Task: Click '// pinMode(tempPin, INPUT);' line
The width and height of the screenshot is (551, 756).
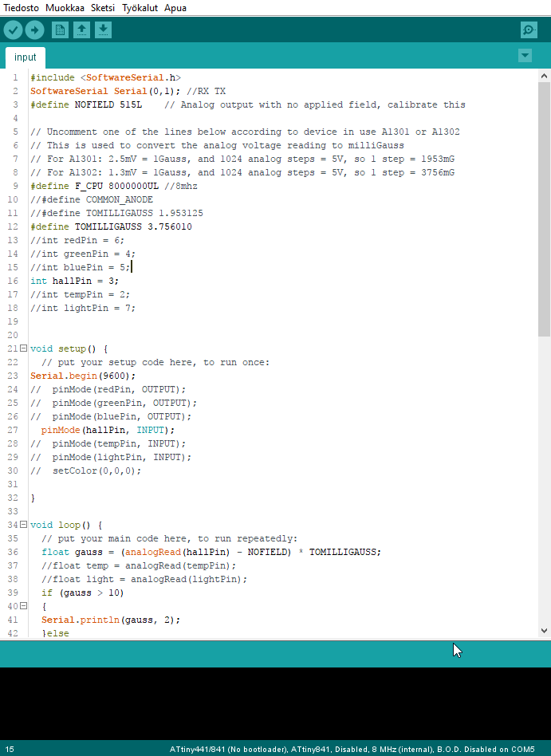Action: pos(108,443)
